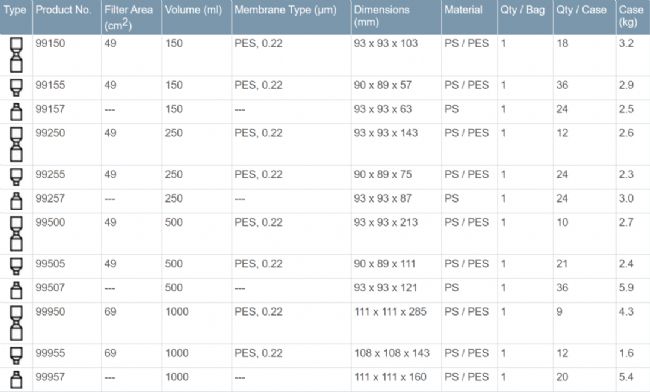Click the funnel icon next to 99255
The width and height of the screenshot is (650, 392).
(x=16, y=177)
